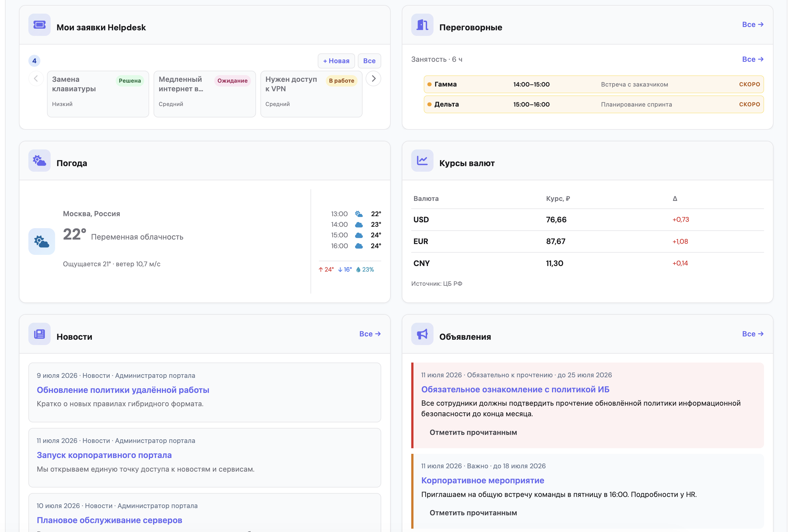The height and width of the screenshot is (532, 793).
Task: Click the USD change +0,73
Action: pyautogui.click(x=680, y=220)
